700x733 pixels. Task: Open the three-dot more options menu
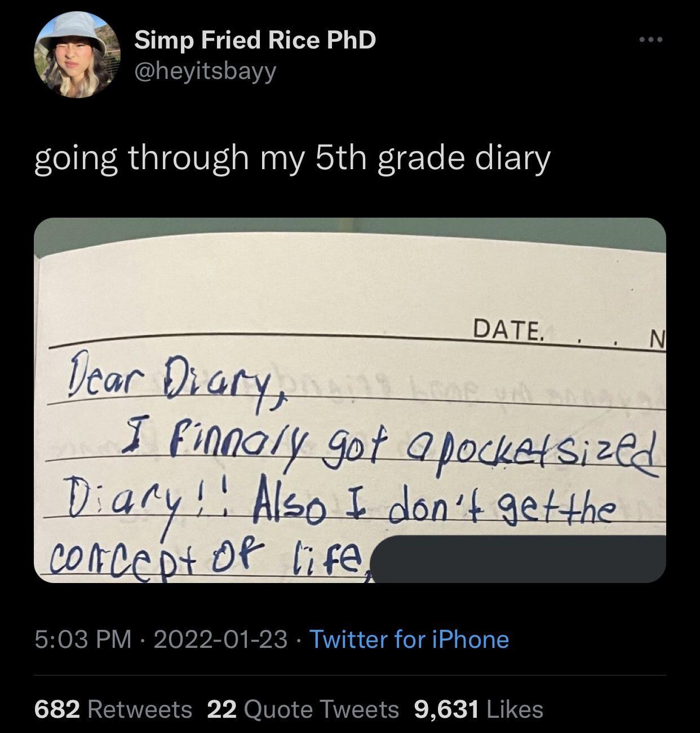[x=651, y=40]
